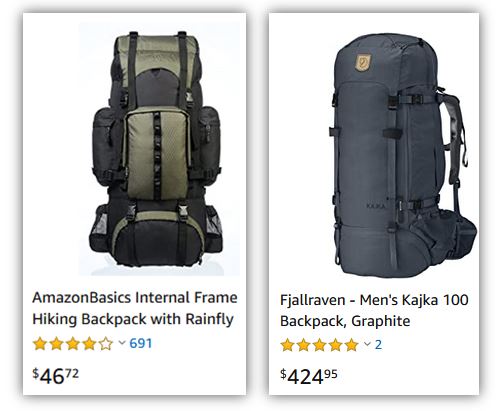
Task: Click the first star of Fjallraven rating
Action: pos(287,345)
